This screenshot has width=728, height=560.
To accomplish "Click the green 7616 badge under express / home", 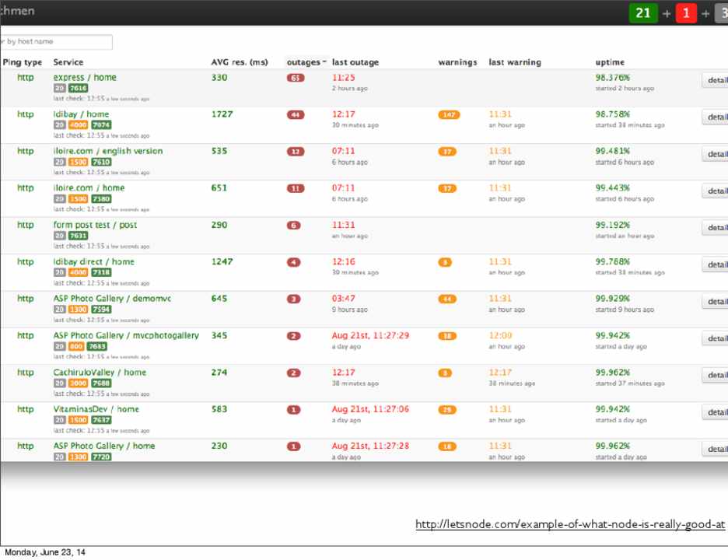I will 78,89.
